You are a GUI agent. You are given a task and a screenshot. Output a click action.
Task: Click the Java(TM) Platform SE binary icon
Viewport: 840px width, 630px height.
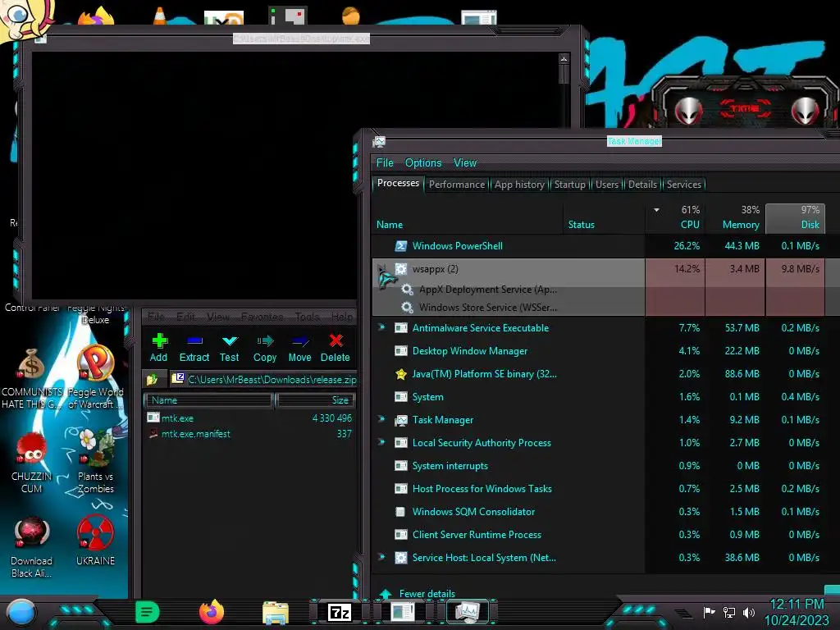click(x=400, y=374)
